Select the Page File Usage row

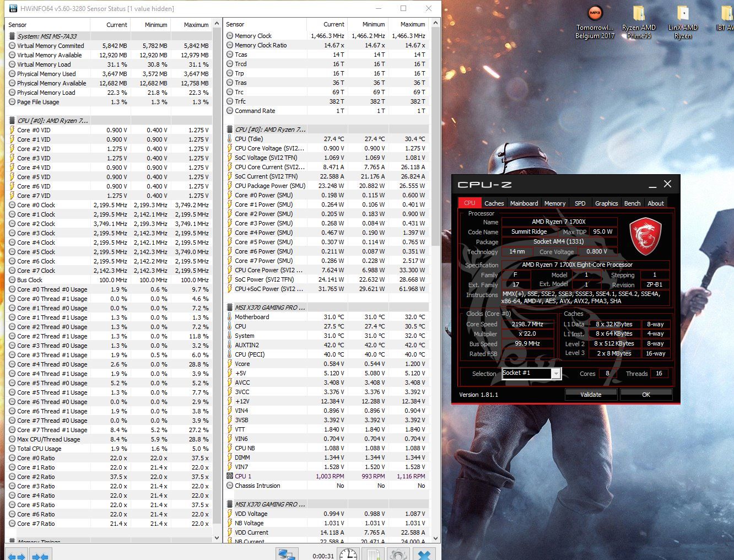[x=109, y=102]
